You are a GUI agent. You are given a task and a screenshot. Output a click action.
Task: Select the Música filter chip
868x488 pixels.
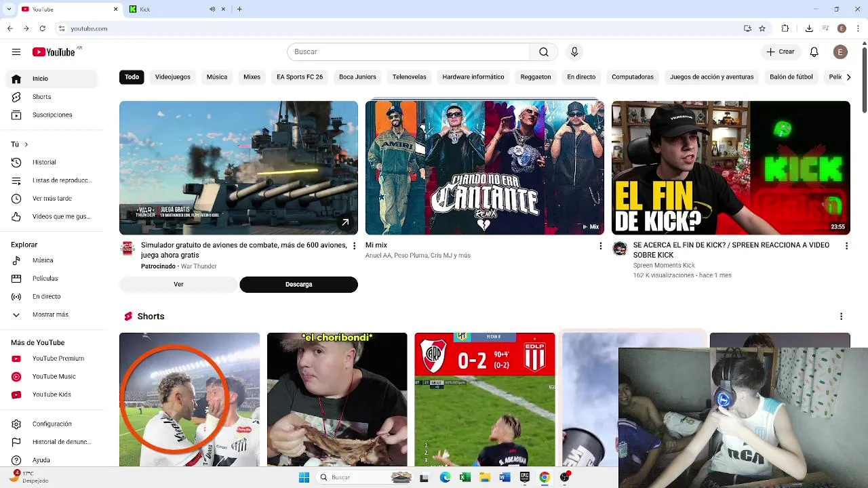[x=217, y=77]
